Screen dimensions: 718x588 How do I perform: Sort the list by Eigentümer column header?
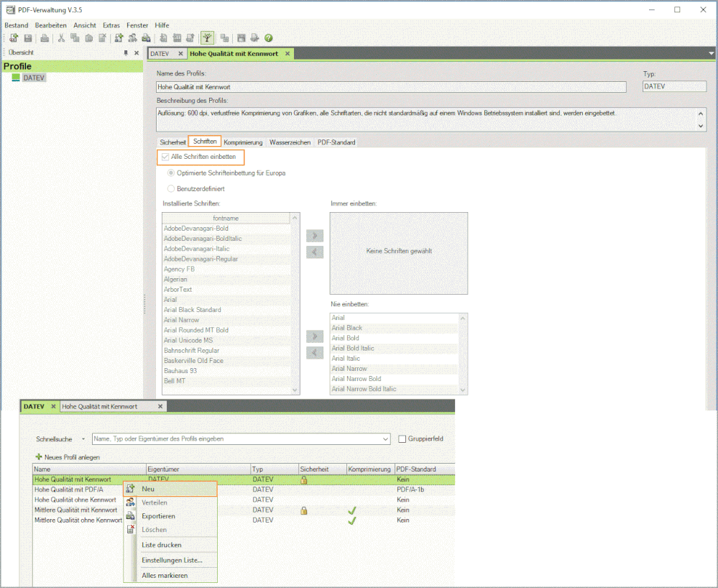coord(198,469)
